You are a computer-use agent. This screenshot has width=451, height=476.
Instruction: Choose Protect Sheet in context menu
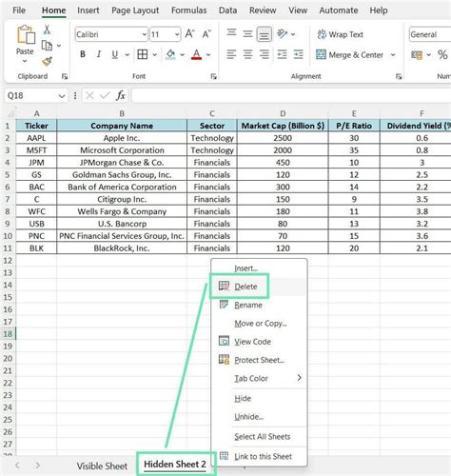259,360
